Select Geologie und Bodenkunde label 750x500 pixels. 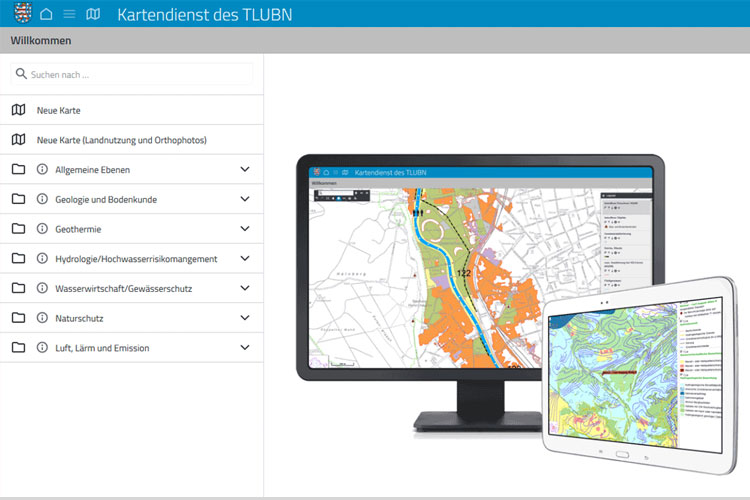106,200
